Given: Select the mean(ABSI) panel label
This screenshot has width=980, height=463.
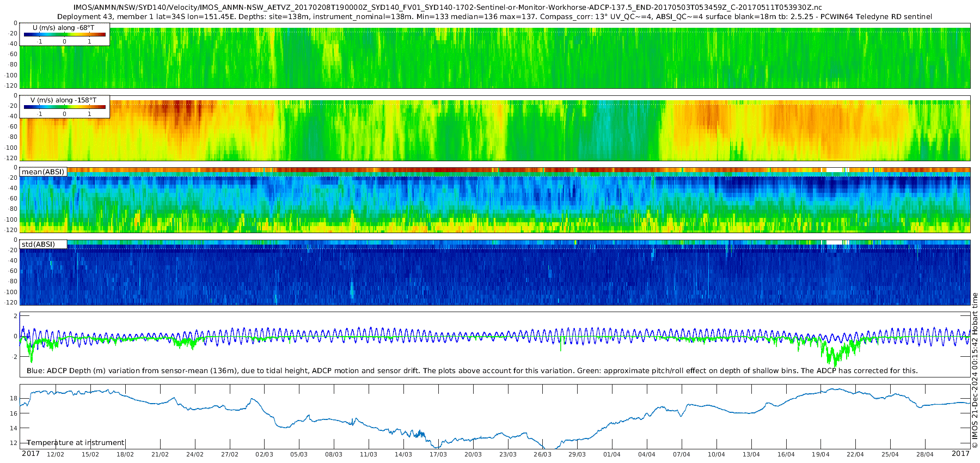Looking at the screenshot, I should 43,172.
